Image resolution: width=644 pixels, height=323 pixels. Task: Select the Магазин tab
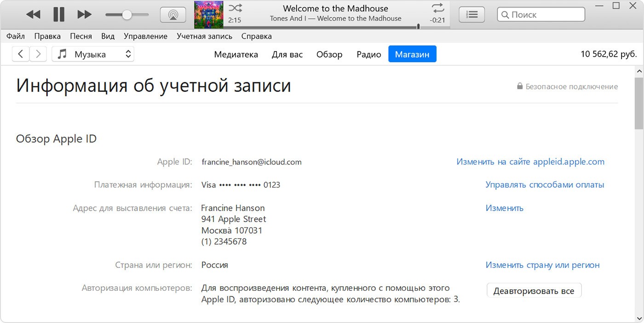point(412,54)
